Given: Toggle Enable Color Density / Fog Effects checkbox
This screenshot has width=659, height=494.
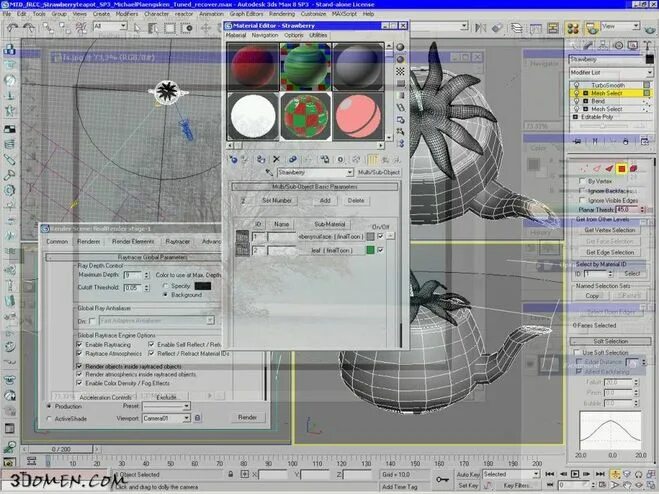Looking at the screenshot, I should [x=79, y=383].
